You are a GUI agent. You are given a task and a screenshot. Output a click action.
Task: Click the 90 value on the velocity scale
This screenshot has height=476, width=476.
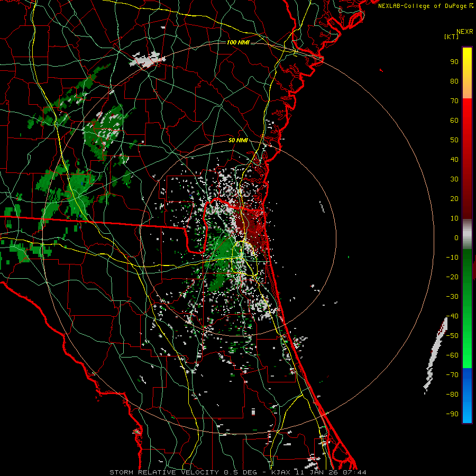click(454, 62)
